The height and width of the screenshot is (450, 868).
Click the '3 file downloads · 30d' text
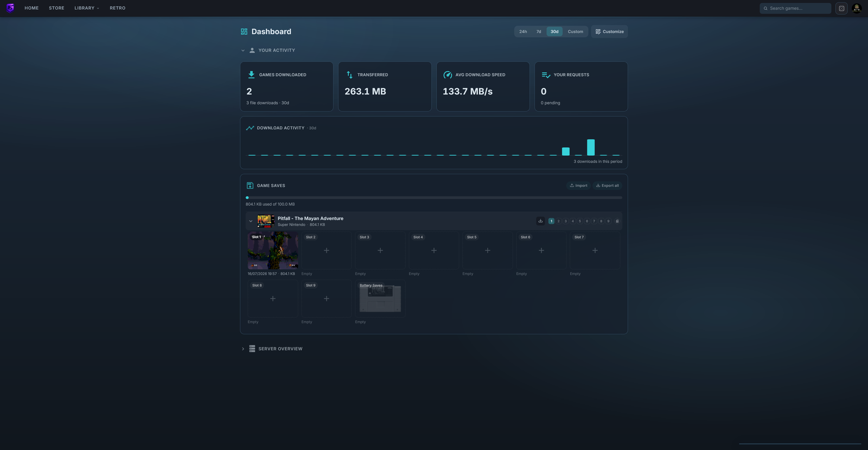(267, 103)
